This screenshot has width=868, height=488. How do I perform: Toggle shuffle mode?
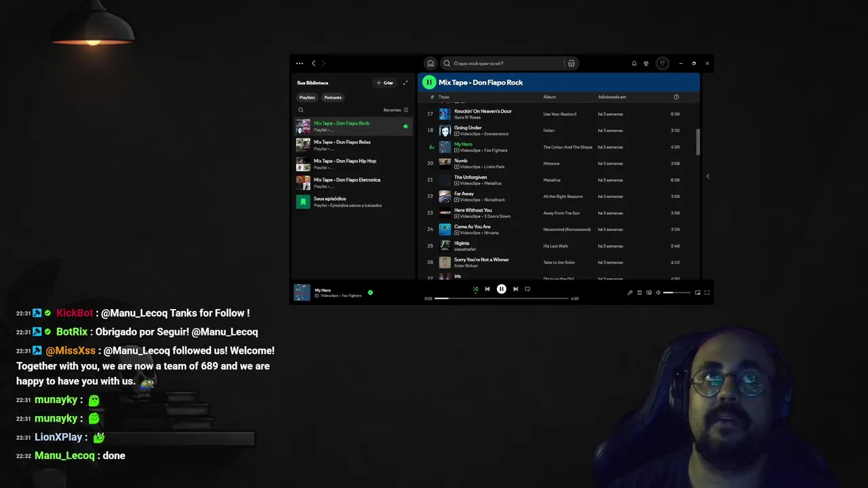tap(475, 289)
